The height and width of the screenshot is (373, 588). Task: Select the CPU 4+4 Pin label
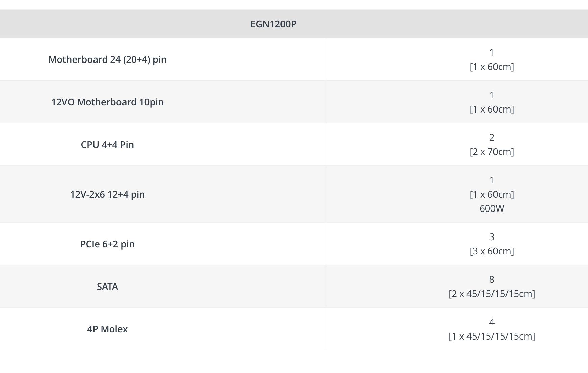click(x=107, y=145)
